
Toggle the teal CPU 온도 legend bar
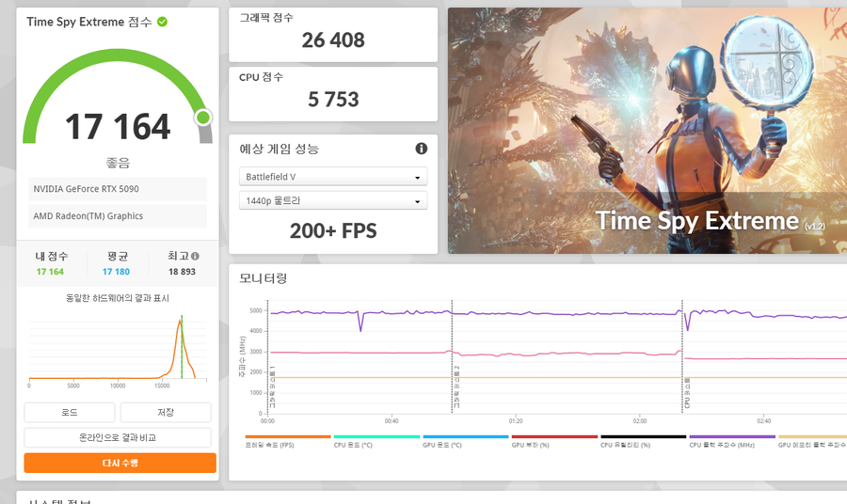376,436
